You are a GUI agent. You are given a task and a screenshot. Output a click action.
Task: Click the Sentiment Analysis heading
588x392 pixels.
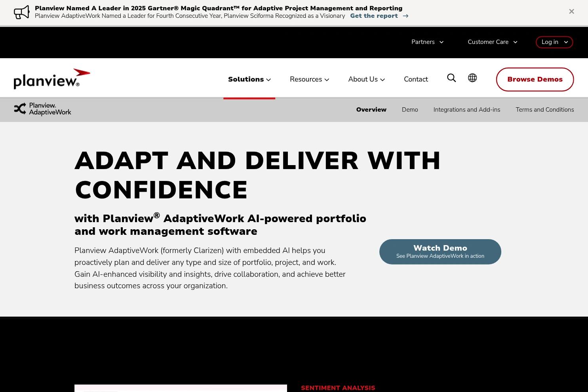tap(338, 388)
